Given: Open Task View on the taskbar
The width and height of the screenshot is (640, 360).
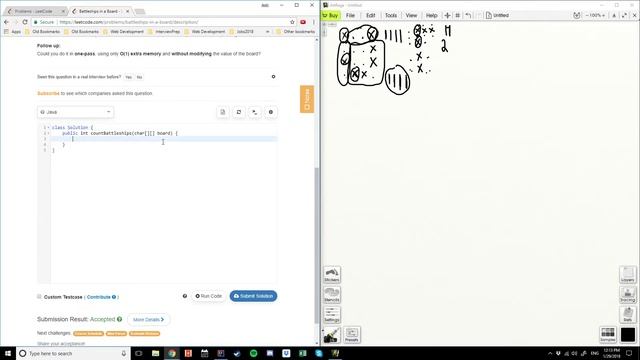Looking at the screenshot, I should [139, 353].
